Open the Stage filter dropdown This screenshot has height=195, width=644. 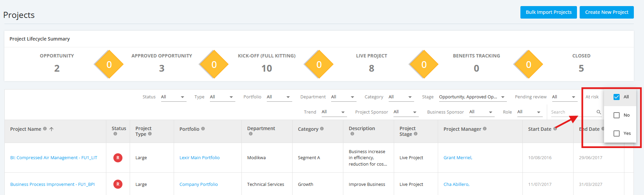472,97
